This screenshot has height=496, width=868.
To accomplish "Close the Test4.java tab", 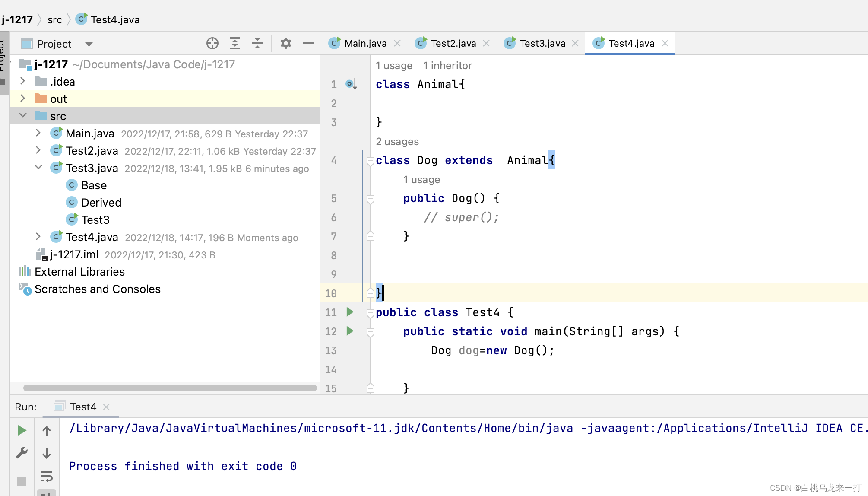I will click(665, 43).
